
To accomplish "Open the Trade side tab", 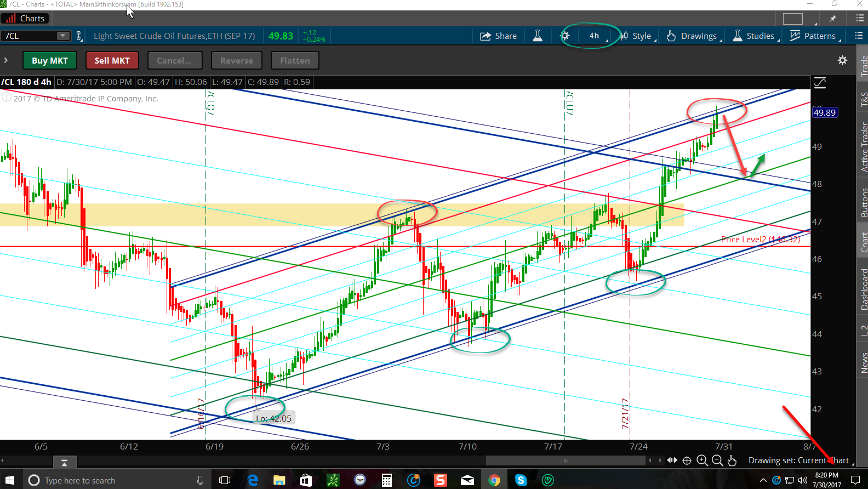I will tap(863, 66).
